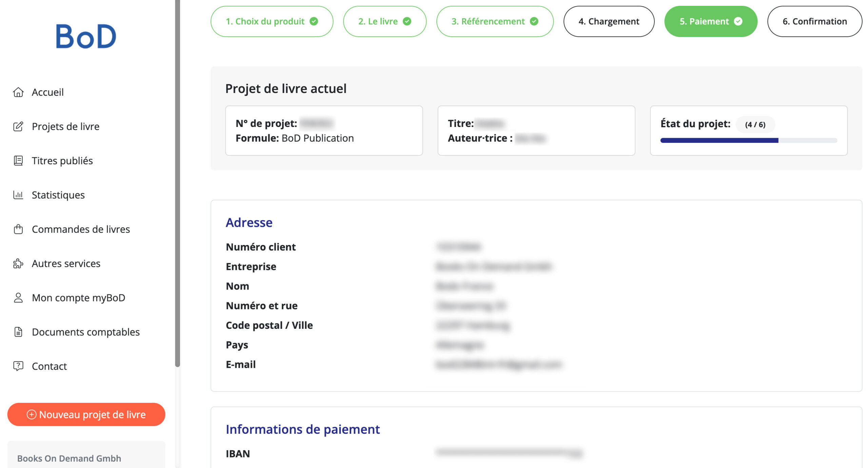
Task: Click the Pays label
Action: coord(237,345)
